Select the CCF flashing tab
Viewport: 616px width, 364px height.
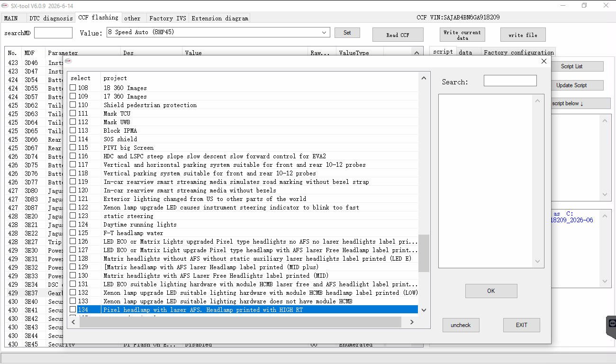[x=98, y=18]
